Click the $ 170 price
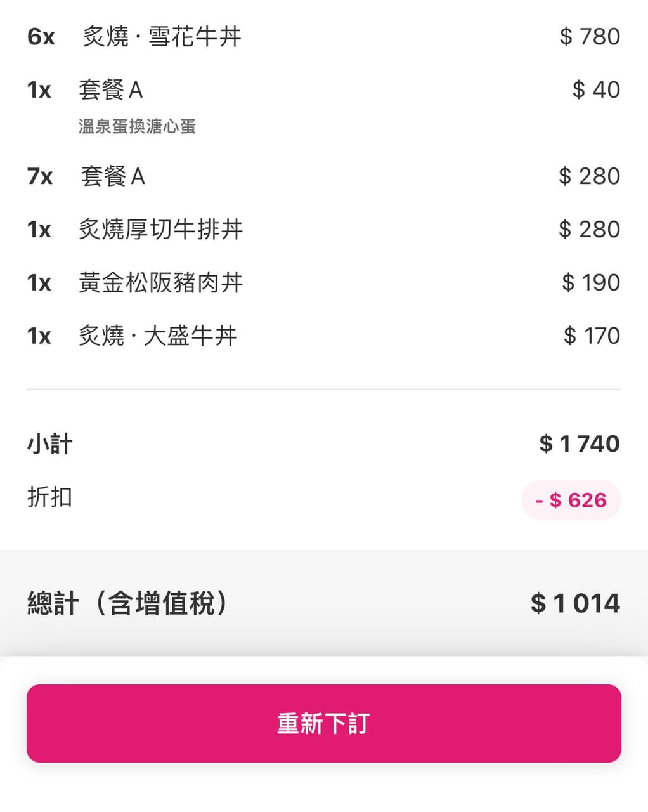 [592, 336]
